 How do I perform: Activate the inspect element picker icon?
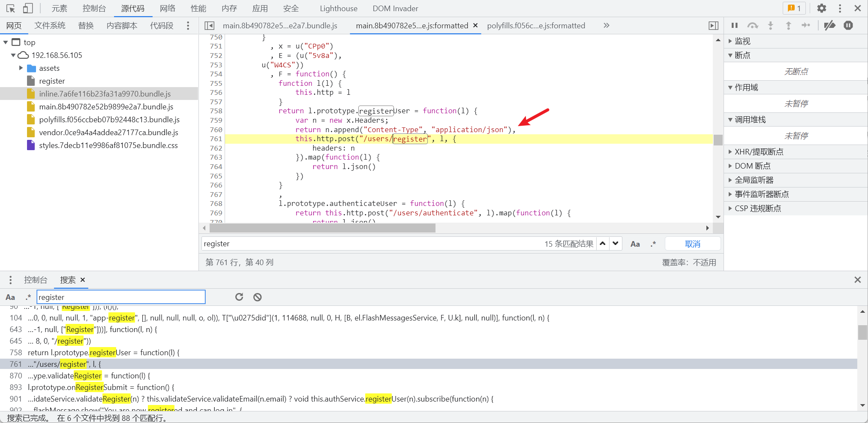point(11,8)
